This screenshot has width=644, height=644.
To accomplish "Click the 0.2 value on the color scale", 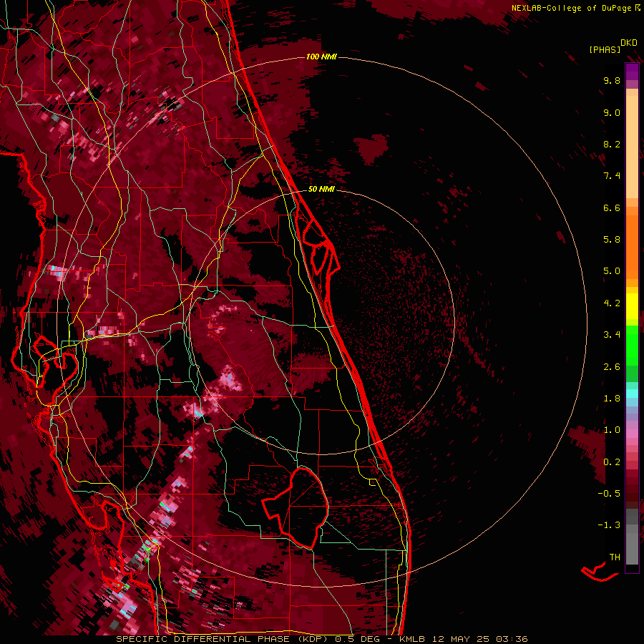I will pos(612,462).
